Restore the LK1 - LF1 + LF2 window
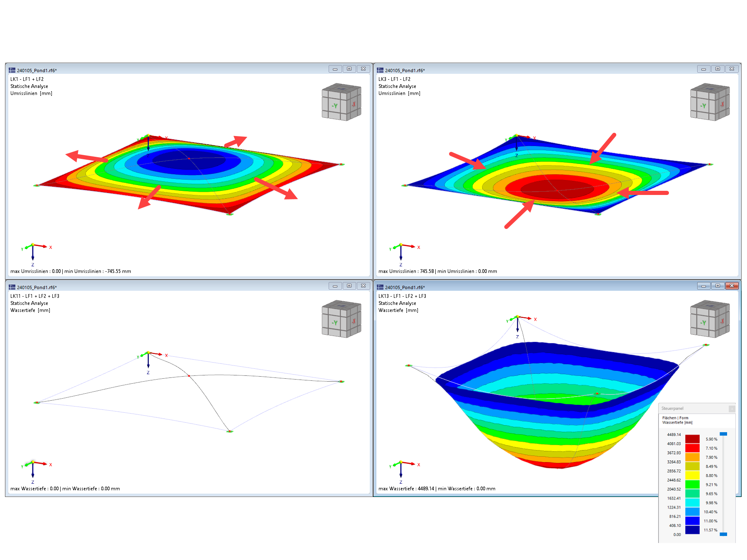 (x=349, y=69)
